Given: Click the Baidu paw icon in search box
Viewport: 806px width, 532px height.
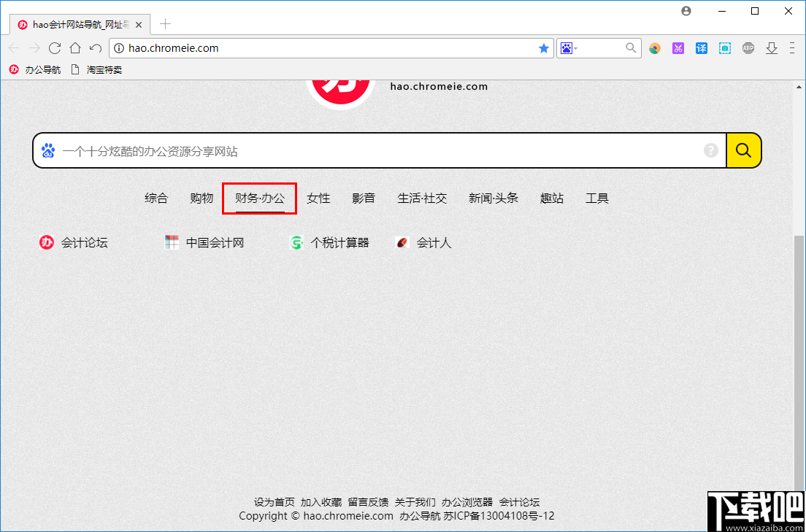Looking at the screenshot, I should click(48, 150).
